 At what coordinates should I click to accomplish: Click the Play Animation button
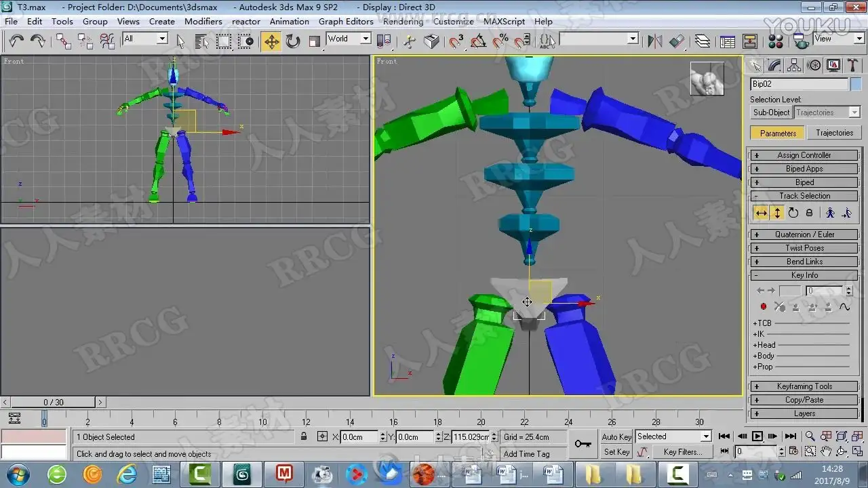757,436
